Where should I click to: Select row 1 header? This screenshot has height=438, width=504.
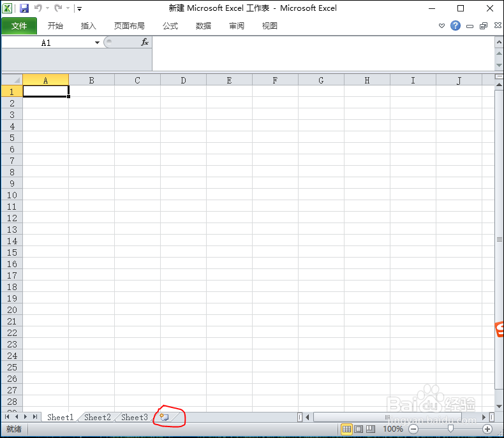[12, 92]
